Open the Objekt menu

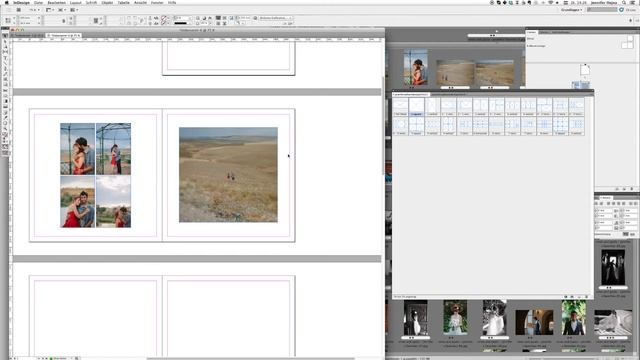pyautogui.click(x=107, y=2)
